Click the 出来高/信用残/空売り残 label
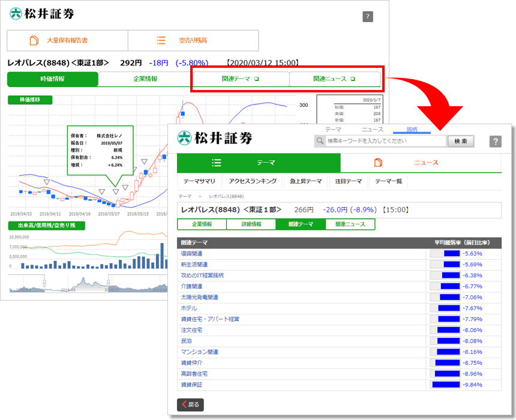516x420 pixels. click(46, 226)
